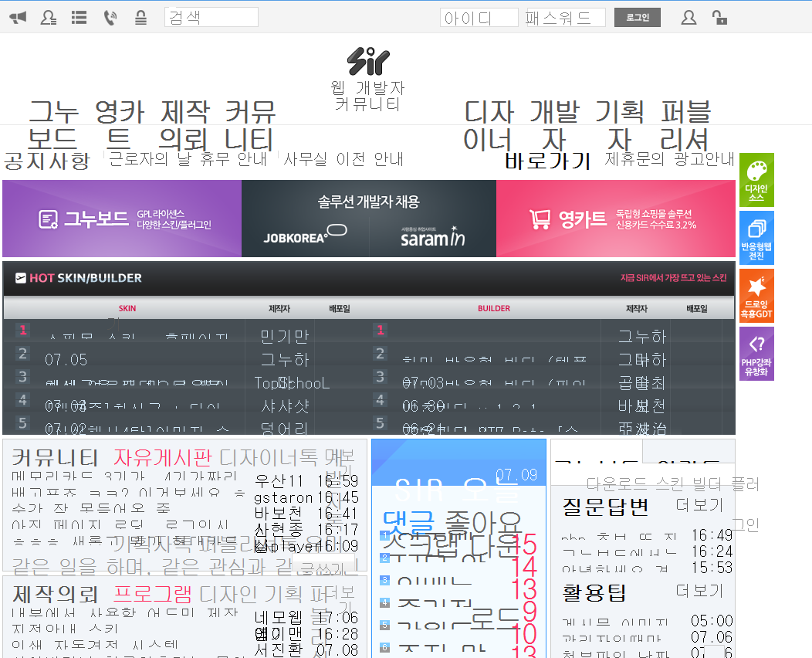Select the 디자인 tab under 제작의뢰

228,594
